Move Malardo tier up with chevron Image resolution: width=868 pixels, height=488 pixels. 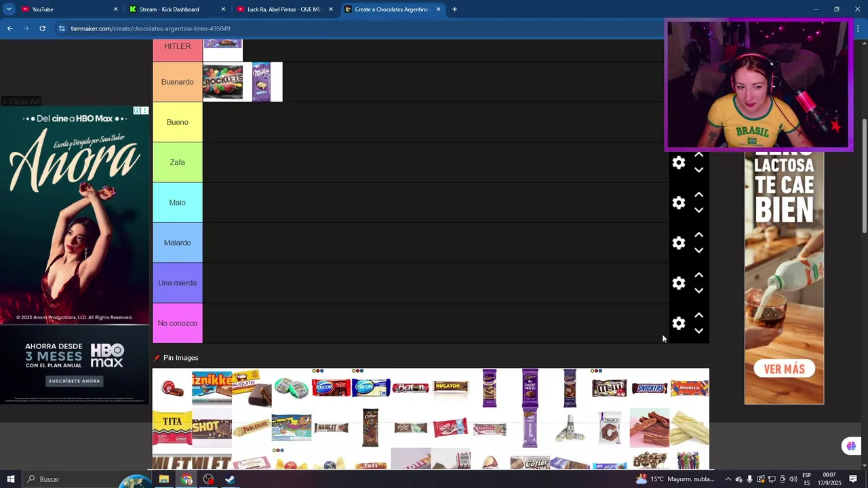(698, 235)
